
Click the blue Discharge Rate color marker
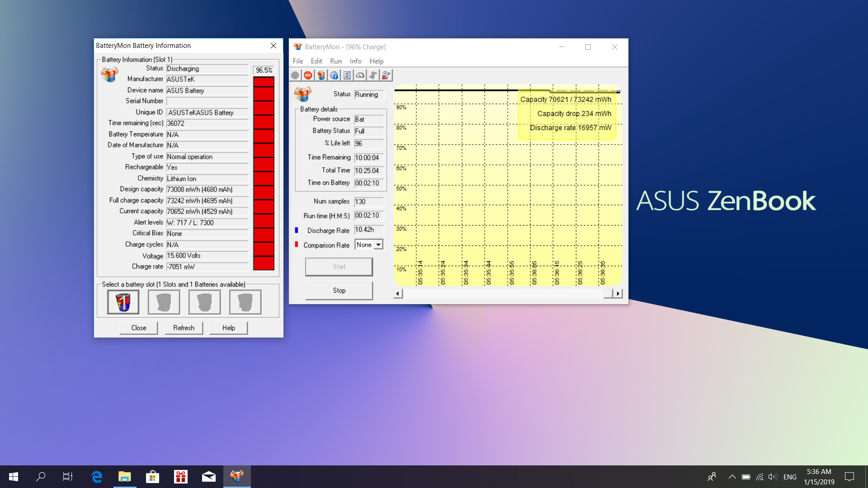coord(297,230)
